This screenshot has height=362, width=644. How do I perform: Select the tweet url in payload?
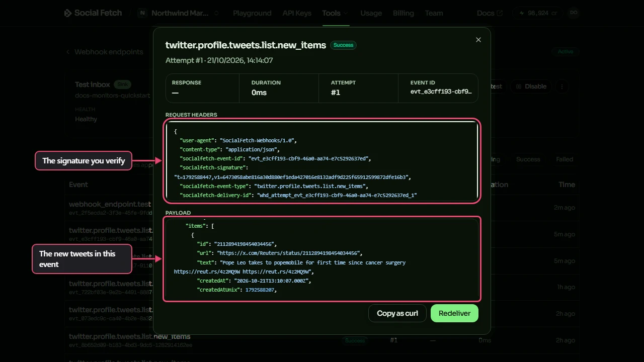pyautogui.click(x=289, y=253)
